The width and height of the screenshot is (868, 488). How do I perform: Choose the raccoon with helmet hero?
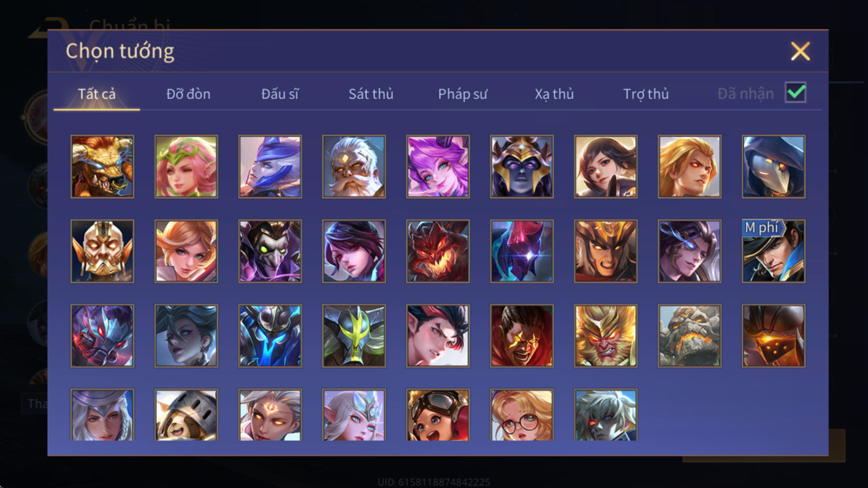point(186,415)
